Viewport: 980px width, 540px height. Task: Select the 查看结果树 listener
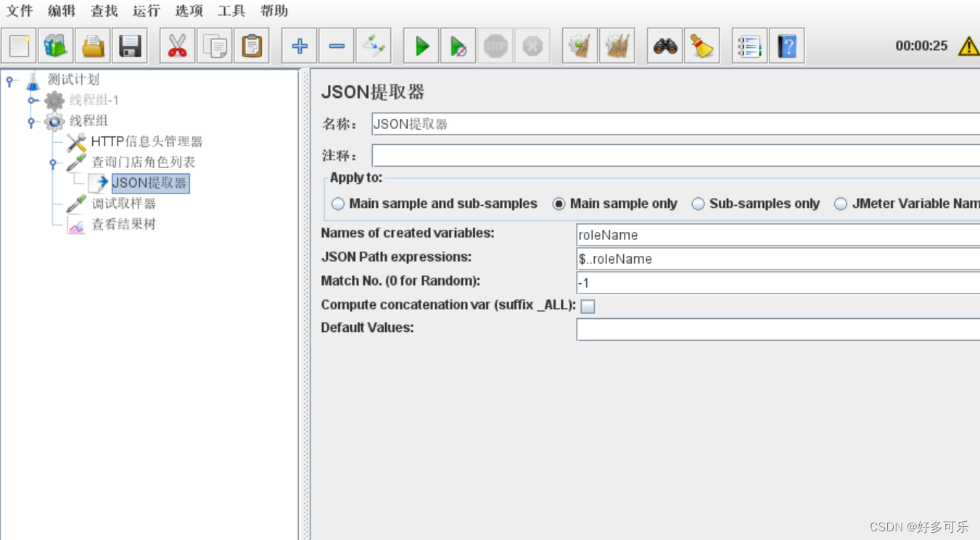123,225
